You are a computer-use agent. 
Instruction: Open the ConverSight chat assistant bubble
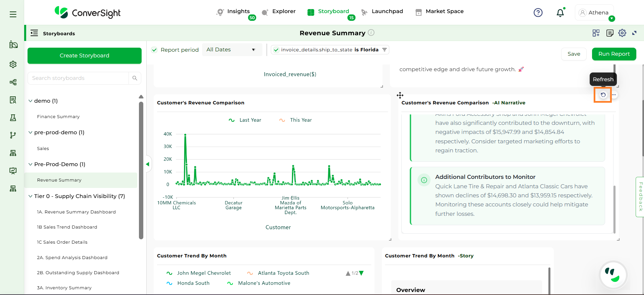coord(613,275)
